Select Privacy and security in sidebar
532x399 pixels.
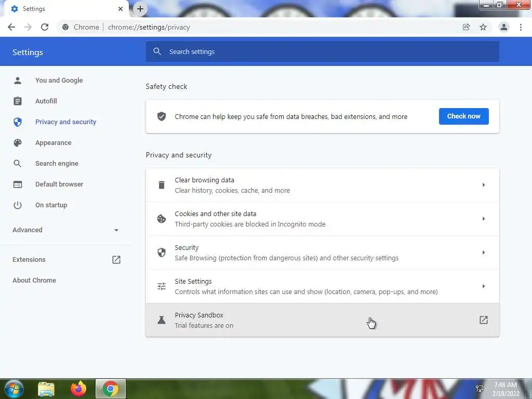pyautogui.click(x=66, y=122)
